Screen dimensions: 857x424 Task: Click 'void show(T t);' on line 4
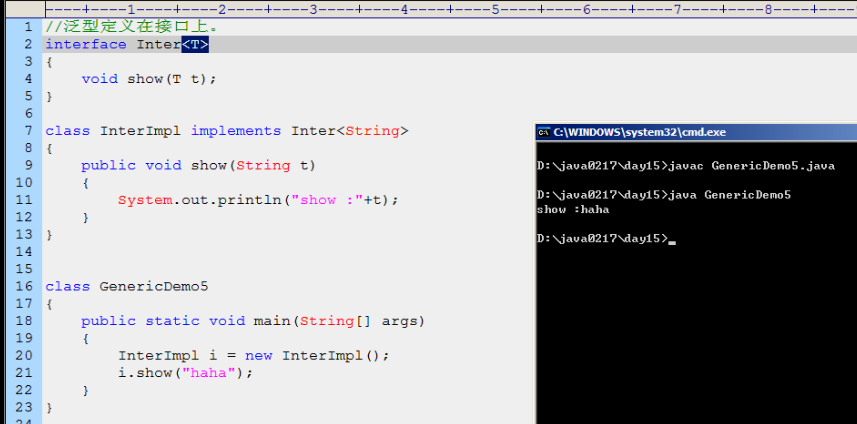[149, 79]
